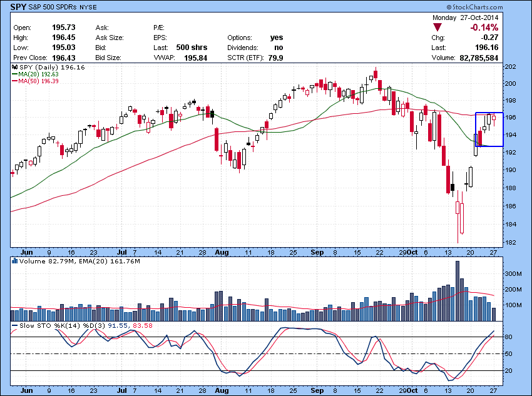Screen dimensions: 532x396
Task: Select the 500 shrs last trade size
Action: click(192, 48)
